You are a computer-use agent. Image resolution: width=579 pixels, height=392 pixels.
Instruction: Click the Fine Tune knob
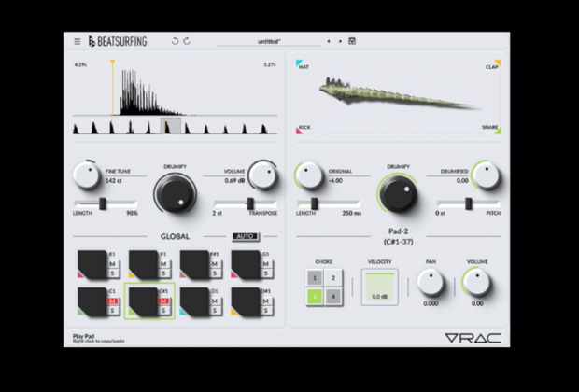[x=87, y=175]
